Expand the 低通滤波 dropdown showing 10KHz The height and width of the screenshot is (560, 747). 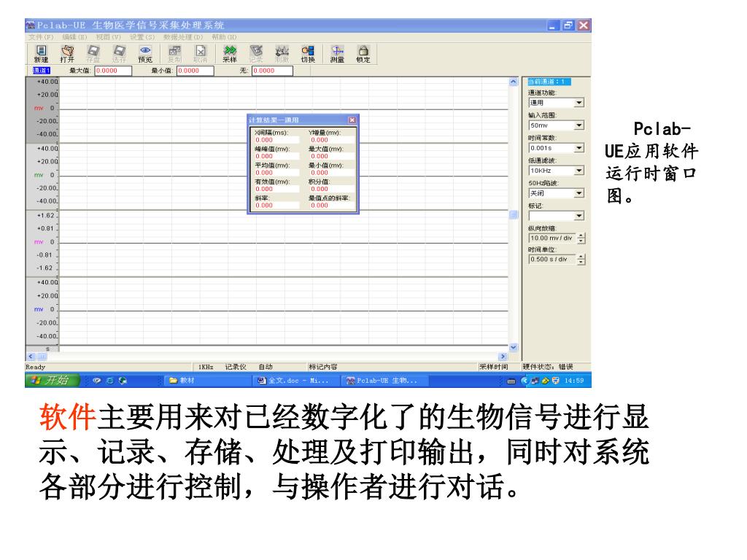click(578, 171)
